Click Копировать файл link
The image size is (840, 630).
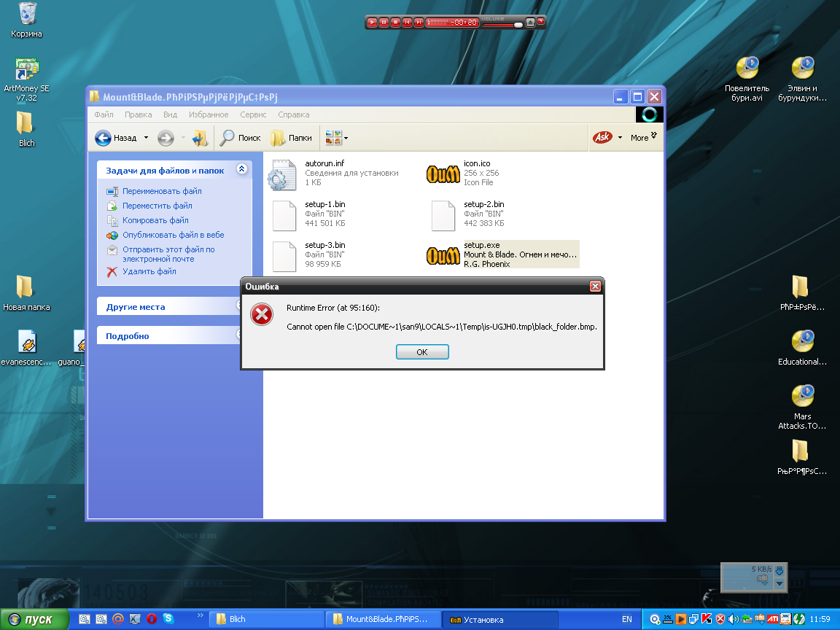tap(155, 220)
